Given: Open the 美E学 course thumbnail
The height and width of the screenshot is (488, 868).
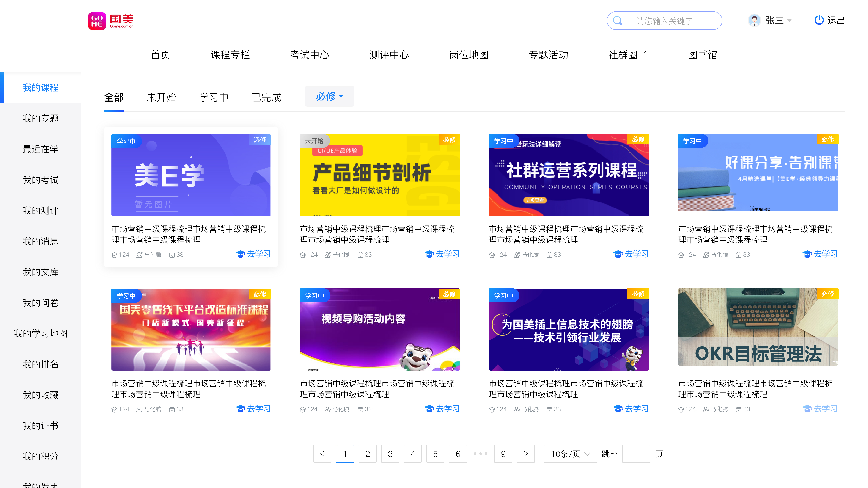Looking at the screenshot, I should pos(191,175).
